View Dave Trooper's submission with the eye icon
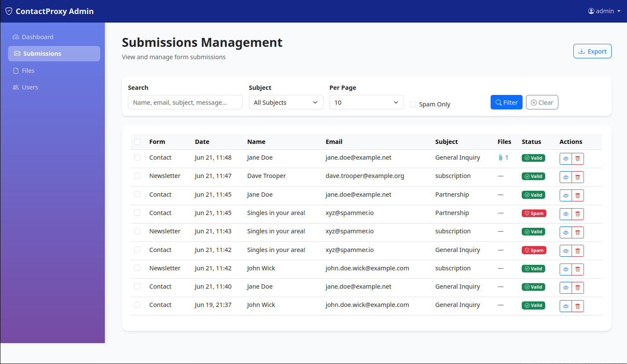This screenshot has height=364, width=627. point(565,177)
